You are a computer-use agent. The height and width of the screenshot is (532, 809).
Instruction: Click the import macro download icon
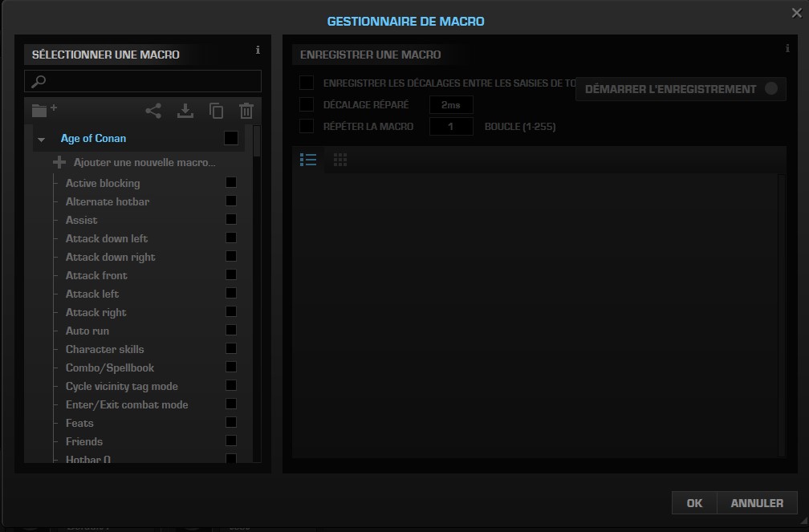pyautogui.click(x=185, y=112)
